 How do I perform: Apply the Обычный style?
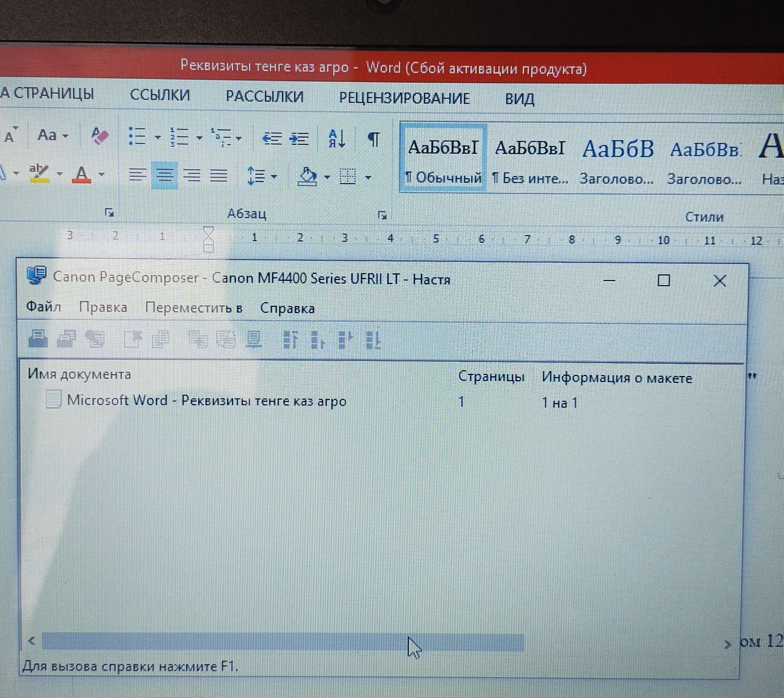pyautogui.click(x=444, y=158)
